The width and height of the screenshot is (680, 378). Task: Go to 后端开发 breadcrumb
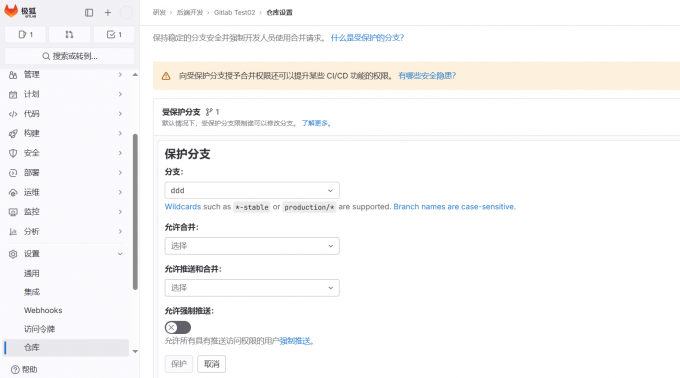pos(190,13)
